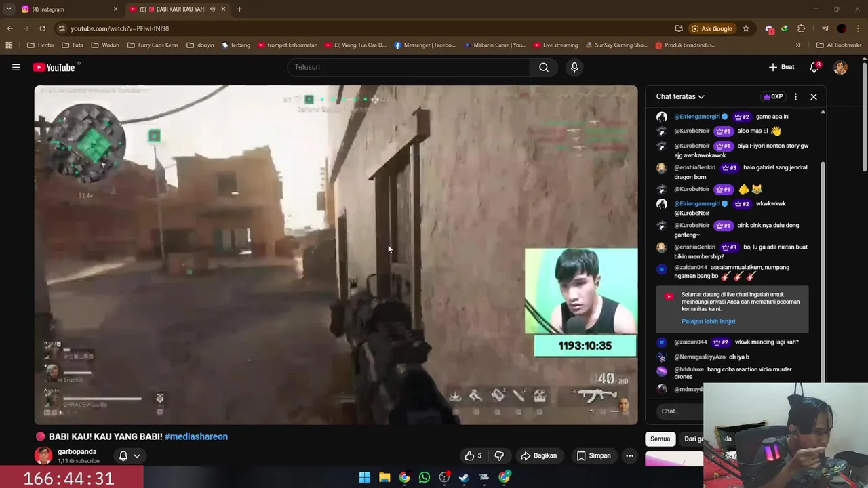This screenshot has height=488, width=868.
Task: Click the Telusuri search box
Action: (408, 67)
